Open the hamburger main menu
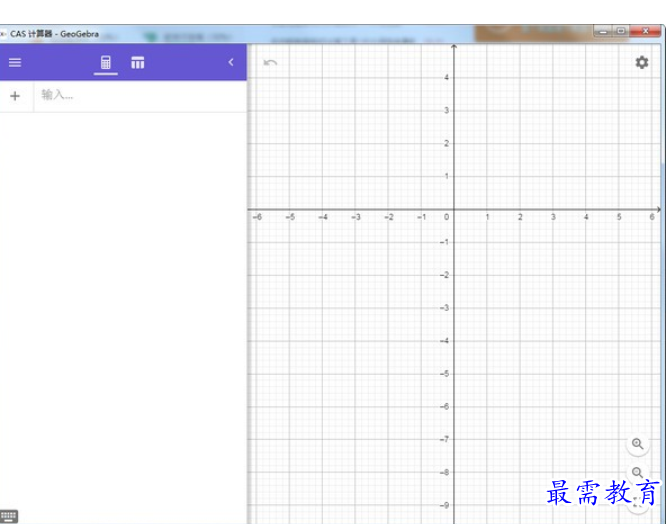The height and width of the screenshot is (524, 668). 15,63
